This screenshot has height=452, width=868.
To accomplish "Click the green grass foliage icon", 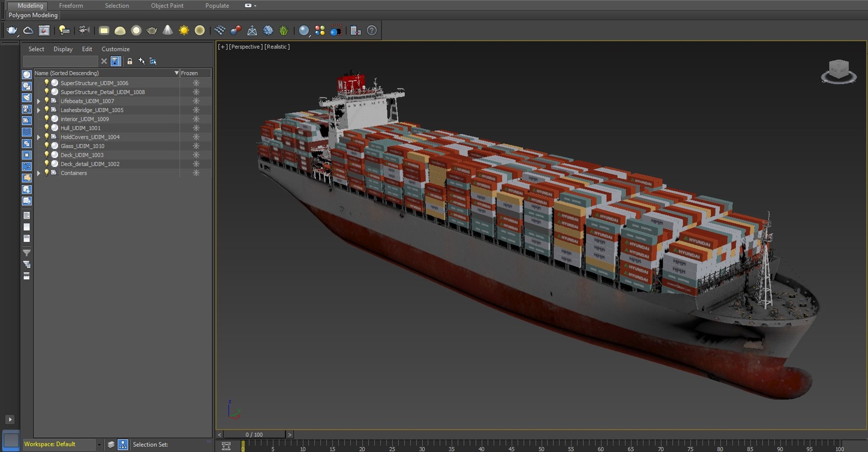I will [283, 30].
